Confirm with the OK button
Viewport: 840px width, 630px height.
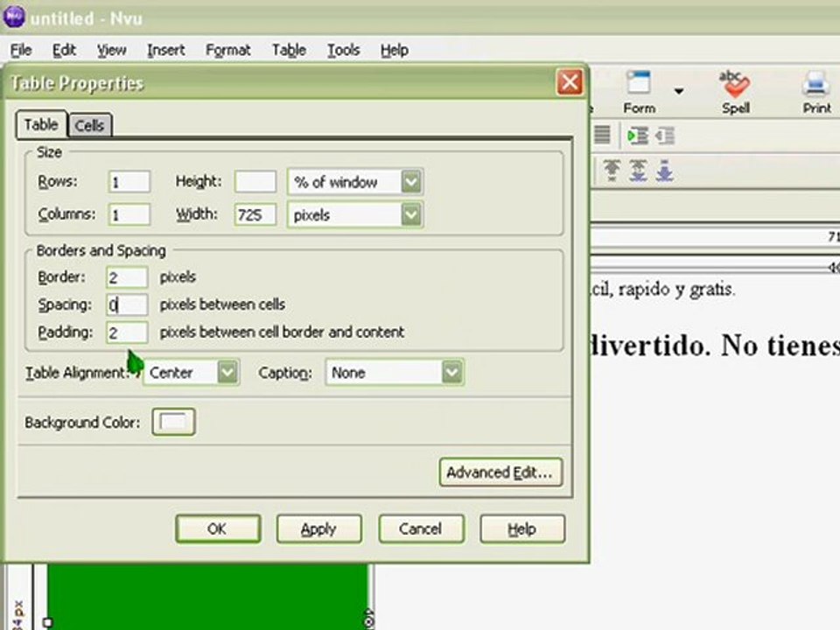tap(218, 528)
